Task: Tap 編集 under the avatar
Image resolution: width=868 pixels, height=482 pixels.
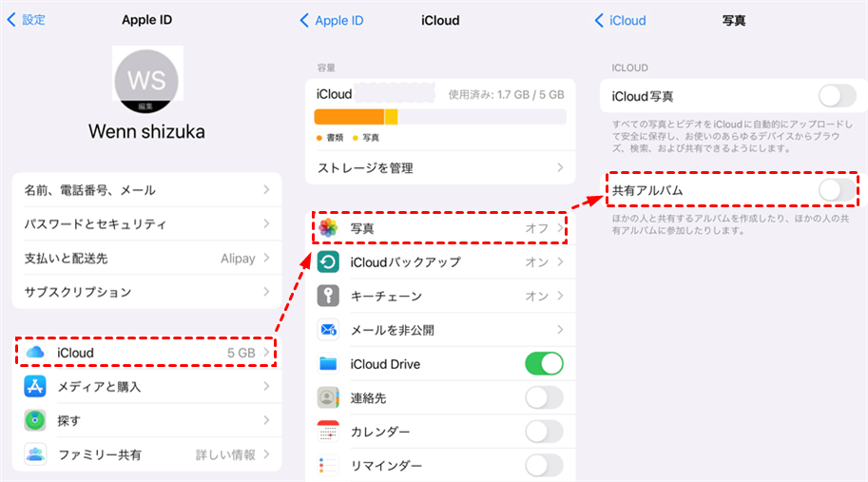Action: coord(145,106)
